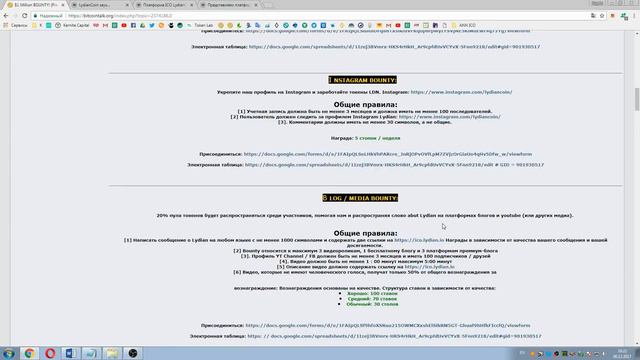Click the '5 ставок / неделя' reward text
Screen dimensions: 640x360
coord(378,138)
